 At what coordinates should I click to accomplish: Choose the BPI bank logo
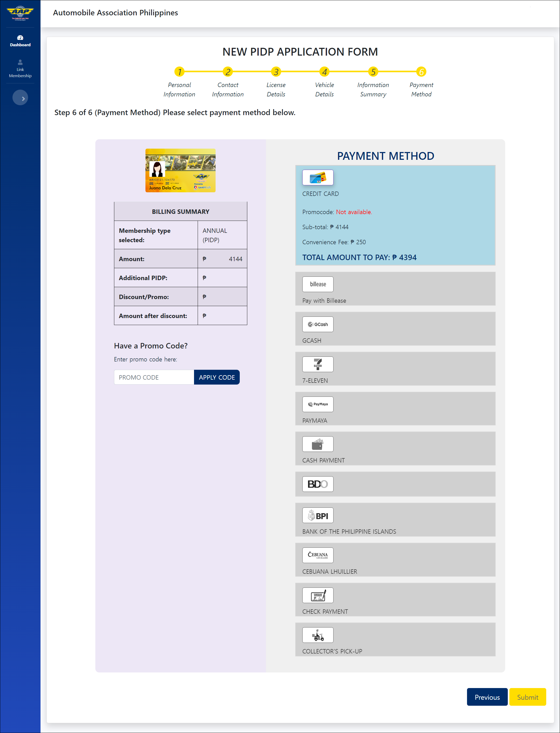pos(317,515)
